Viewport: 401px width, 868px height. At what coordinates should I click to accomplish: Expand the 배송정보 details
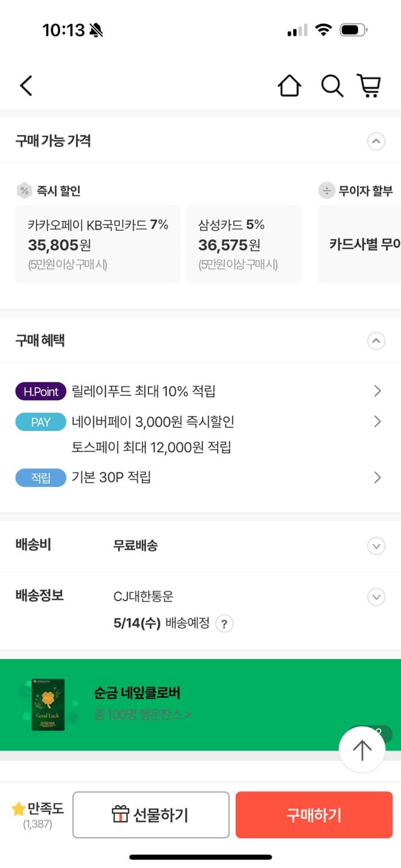(376, 597)
